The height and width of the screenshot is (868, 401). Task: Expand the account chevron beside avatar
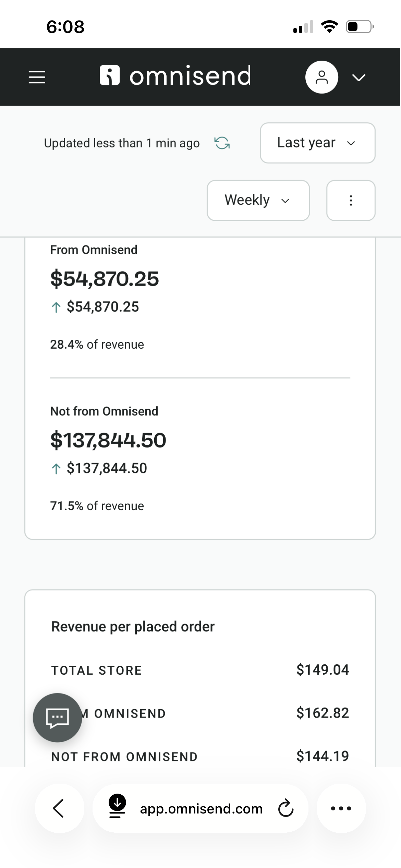[359, 78]
